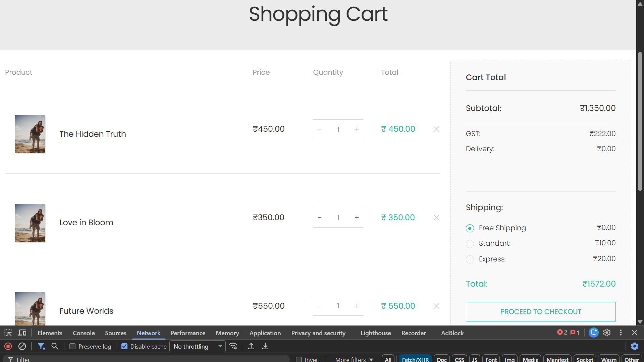The height and width of the screenshot is (362, 644).
Task: Remove The Hidden Truth from cart
Action: tap(436, 129)
